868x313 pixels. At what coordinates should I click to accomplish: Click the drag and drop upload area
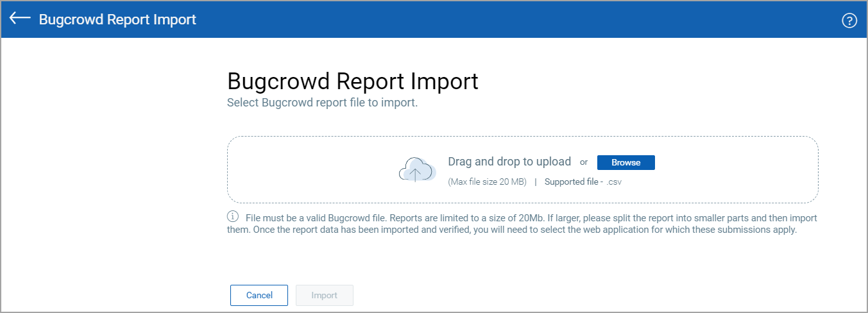(522, 169)
